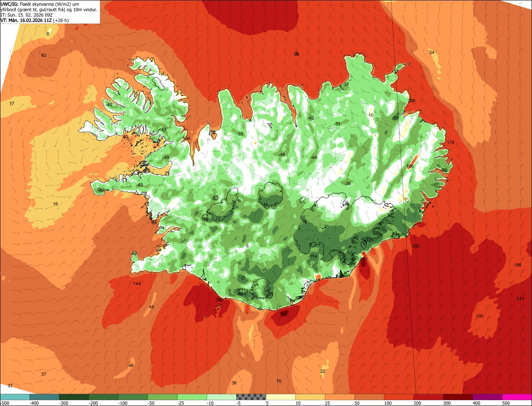532x406 pixels.
Task: Click the map value '6' in southern Iceland
Action: pyautogui.click(x=247, y=246)
